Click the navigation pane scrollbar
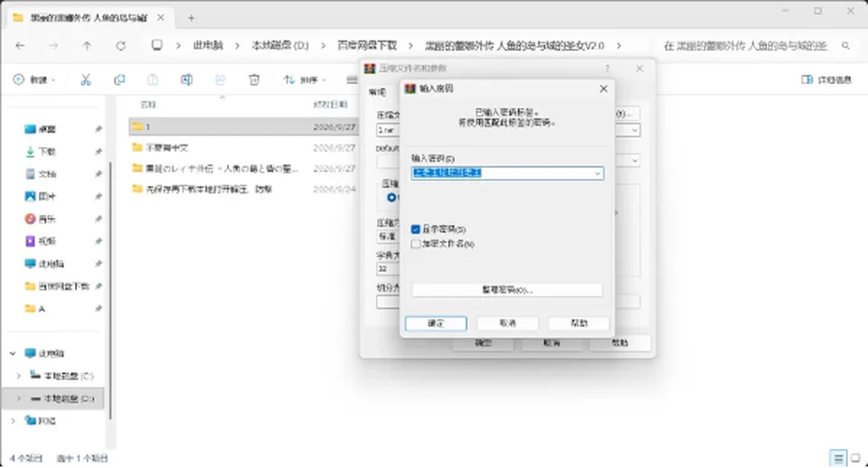Screen dimensions: 868x468 point(110,291)
